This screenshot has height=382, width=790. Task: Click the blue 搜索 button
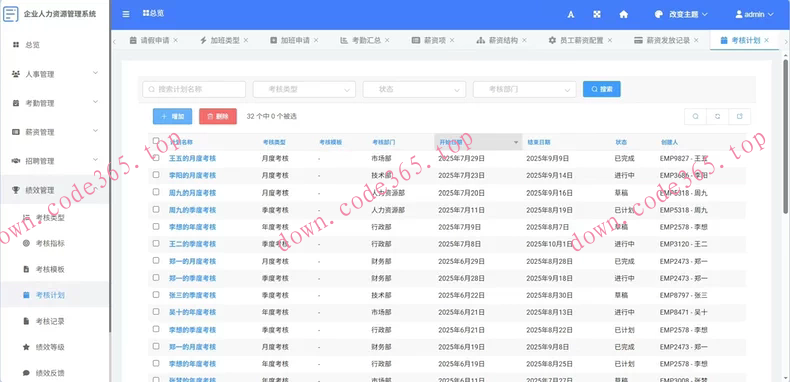coord(602,89)
